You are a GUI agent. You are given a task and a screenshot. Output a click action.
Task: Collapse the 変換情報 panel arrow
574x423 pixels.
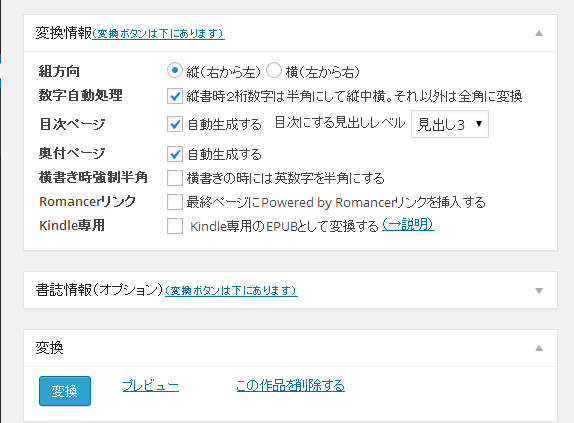point(539,33)
